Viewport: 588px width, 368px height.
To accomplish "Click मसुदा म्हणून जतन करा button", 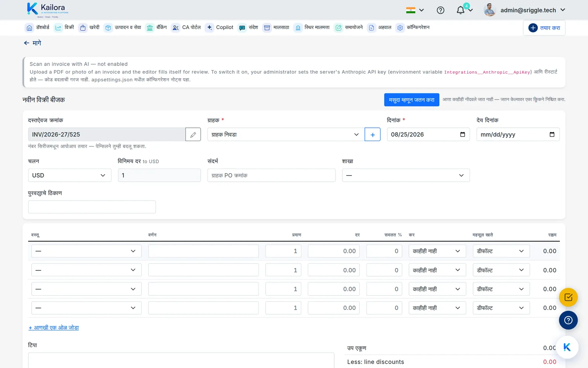I will pos(412,100).
